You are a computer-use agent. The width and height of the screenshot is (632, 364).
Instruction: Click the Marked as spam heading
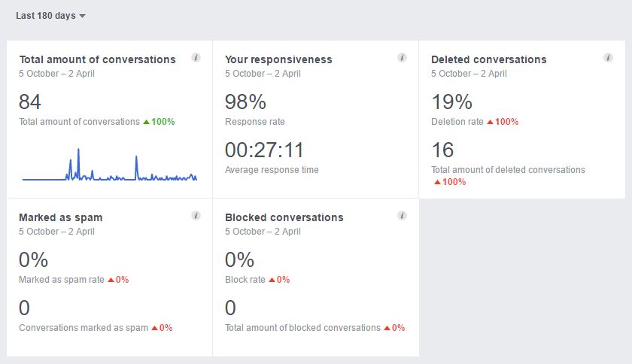pos(60,217)
